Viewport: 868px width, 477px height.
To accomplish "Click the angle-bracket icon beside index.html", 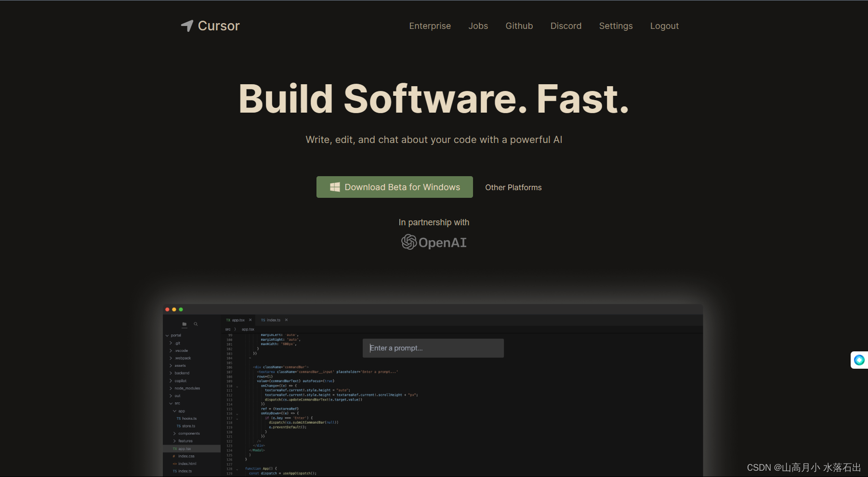I will click(174, 464).
